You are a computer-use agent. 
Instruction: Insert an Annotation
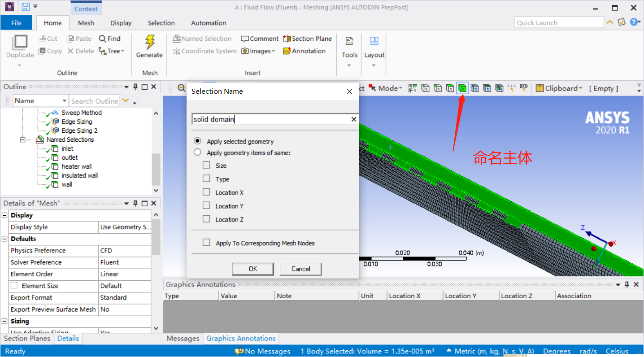pos(304,51)
